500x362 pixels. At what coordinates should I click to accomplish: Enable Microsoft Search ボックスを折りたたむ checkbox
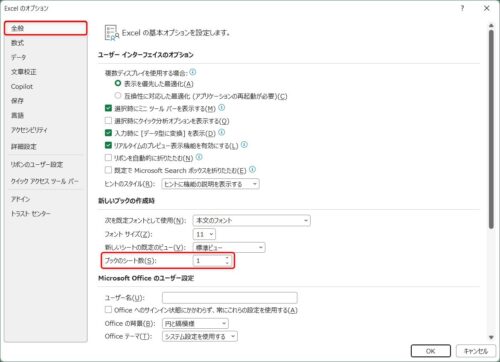pos(108,170)
